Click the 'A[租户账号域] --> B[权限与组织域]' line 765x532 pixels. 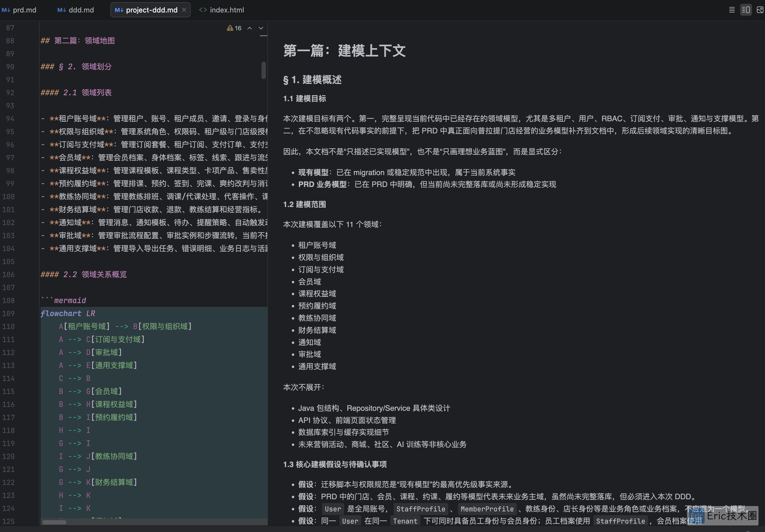tap(125, 326)
